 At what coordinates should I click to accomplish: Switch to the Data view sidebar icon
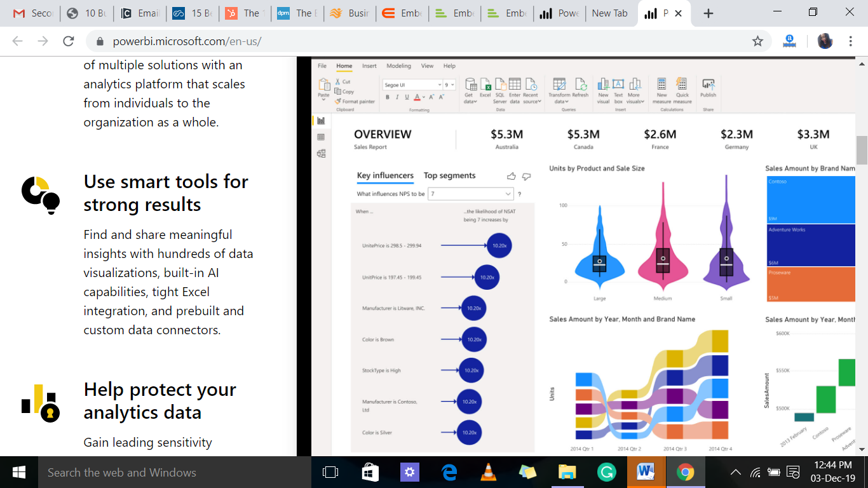click(321, 137)
